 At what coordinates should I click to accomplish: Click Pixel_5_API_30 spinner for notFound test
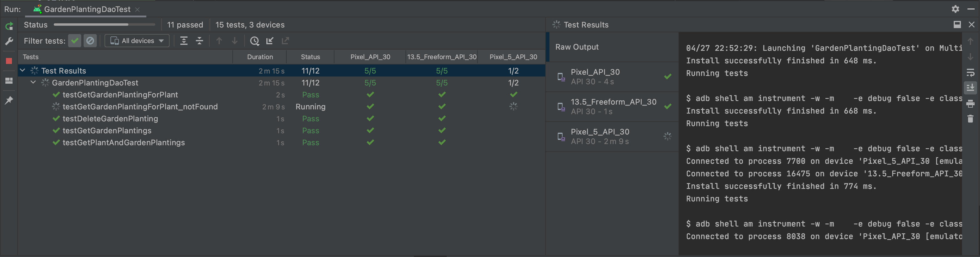click(513, 107)
